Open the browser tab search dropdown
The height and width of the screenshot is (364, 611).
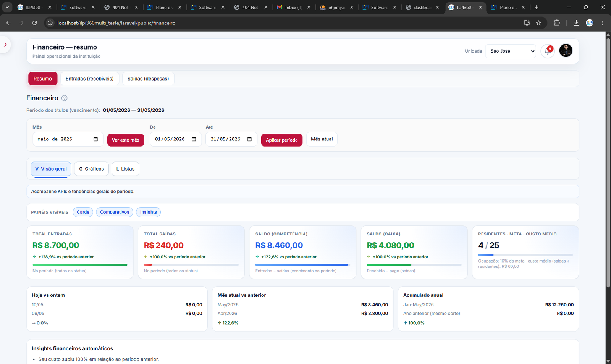pyautogui.click(x=7, y=7)
